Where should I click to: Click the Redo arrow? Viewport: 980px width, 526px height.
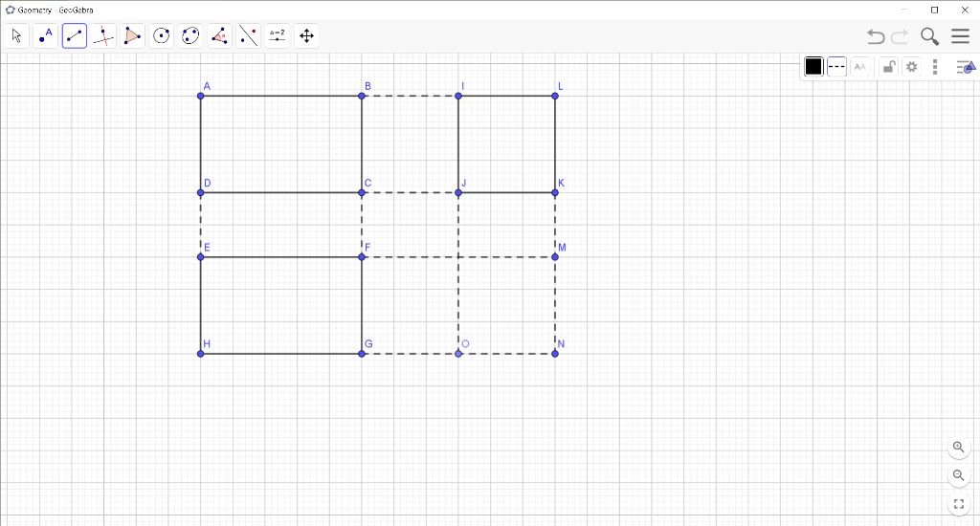[x=900, y=36]
